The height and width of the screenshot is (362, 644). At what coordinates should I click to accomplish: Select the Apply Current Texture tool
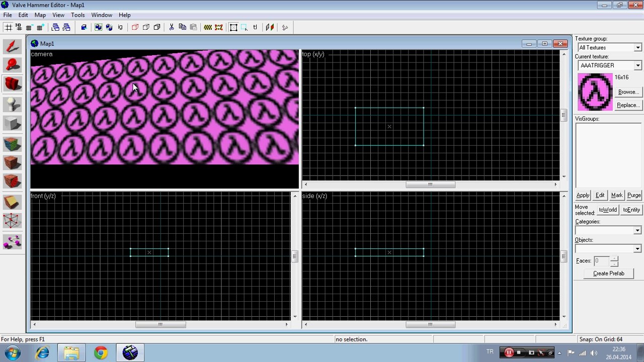[13, 163]
